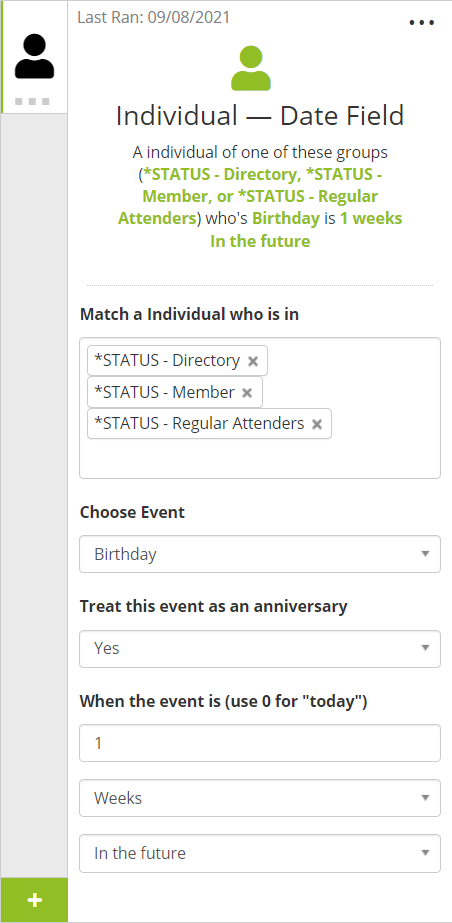Click the green plus add button
Viewport: 452px width, 923px height.
(x=34, y=900)
